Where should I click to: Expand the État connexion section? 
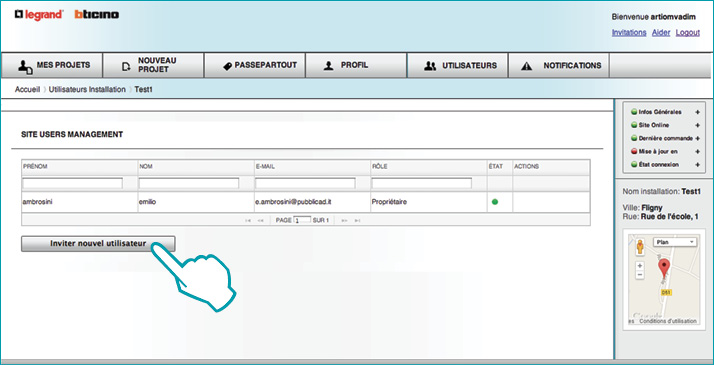697,165
